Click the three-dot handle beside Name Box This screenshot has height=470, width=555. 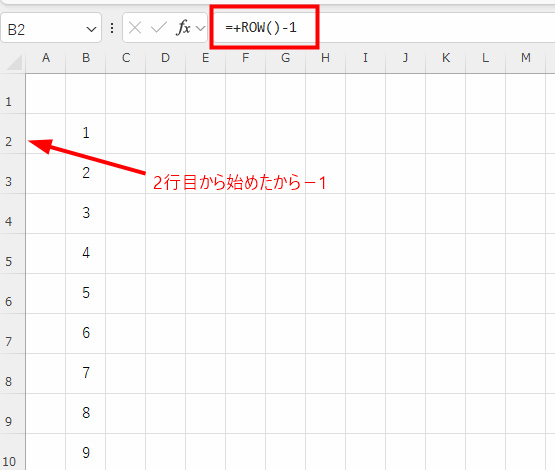tap(112, 28)
